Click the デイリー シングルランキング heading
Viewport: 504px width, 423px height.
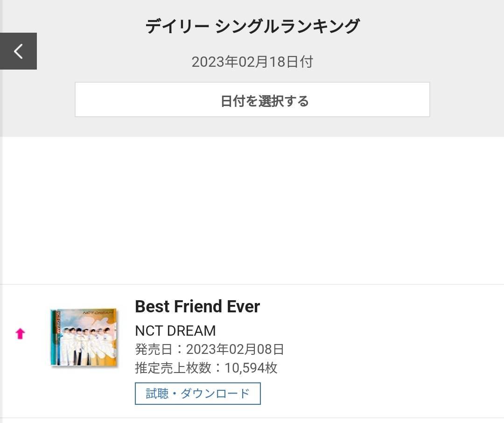(x=252, y=26)
